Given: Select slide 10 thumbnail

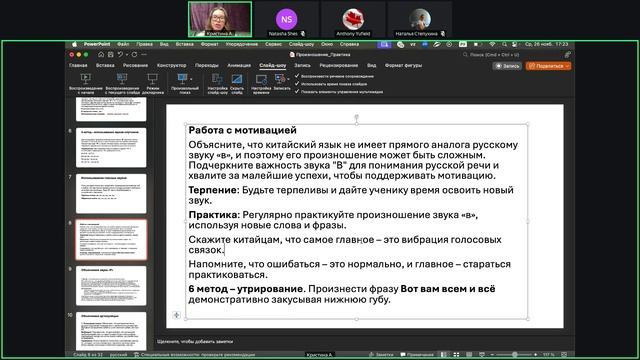Looking at the screenshot, I should point(111,331).
